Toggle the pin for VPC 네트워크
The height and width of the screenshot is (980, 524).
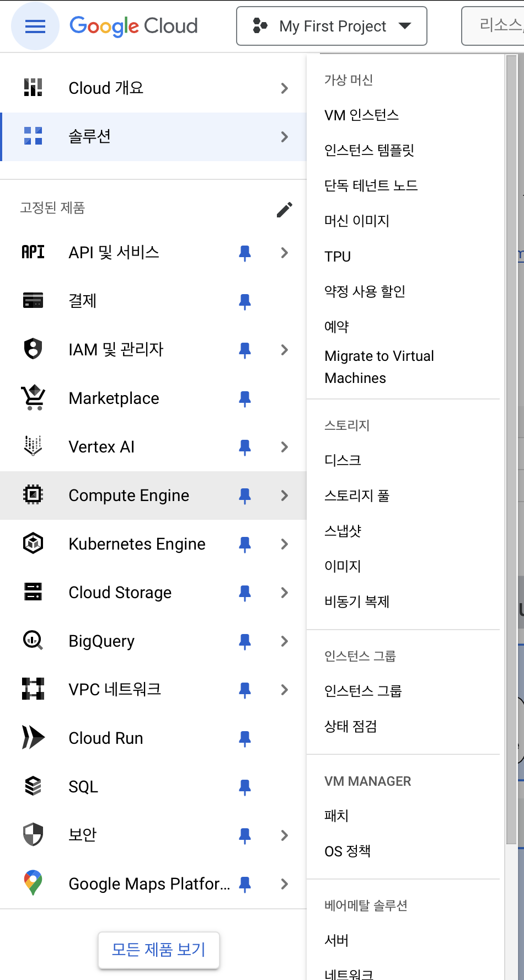[245, 690]
